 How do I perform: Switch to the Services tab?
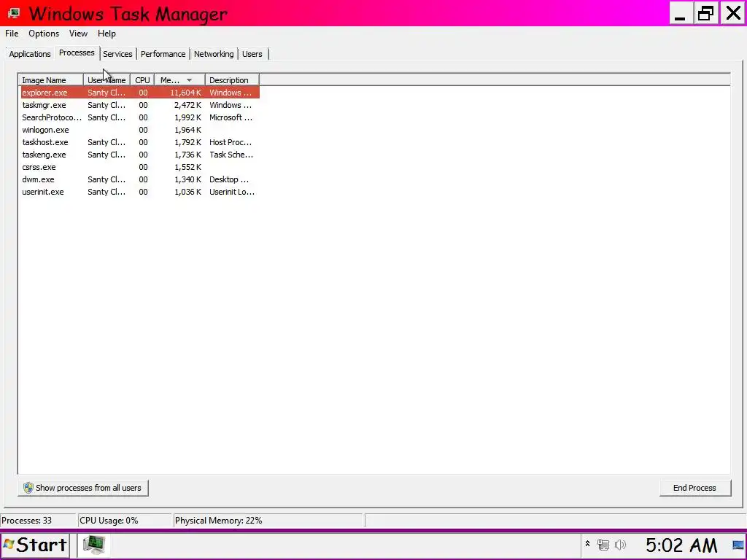[117, 54]
